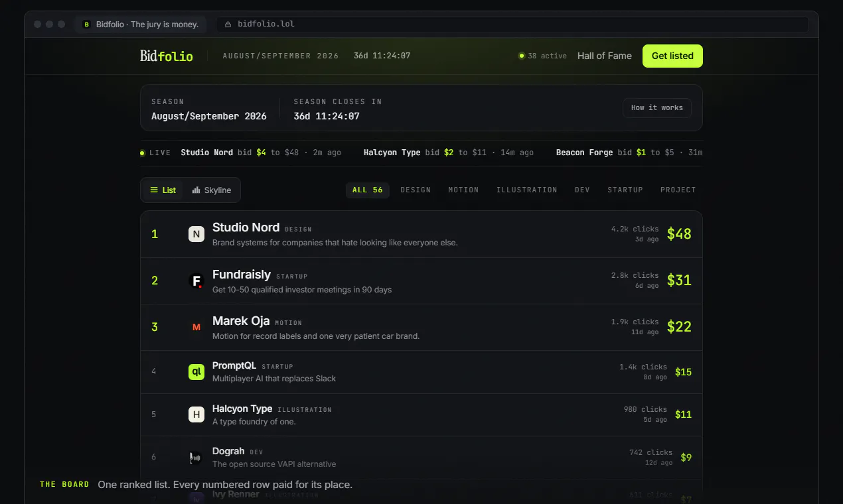Screen dimensions: 843x504
Task: Filter by PROJECT category
Action: (678, 190)
